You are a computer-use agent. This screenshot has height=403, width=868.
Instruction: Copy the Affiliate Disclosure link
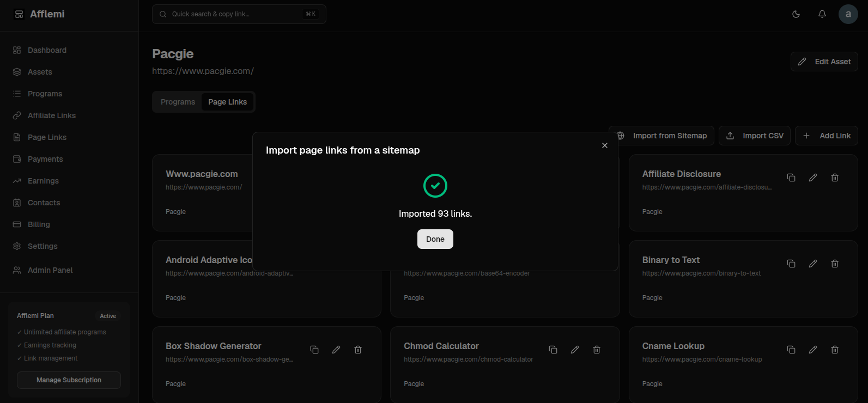791,178
